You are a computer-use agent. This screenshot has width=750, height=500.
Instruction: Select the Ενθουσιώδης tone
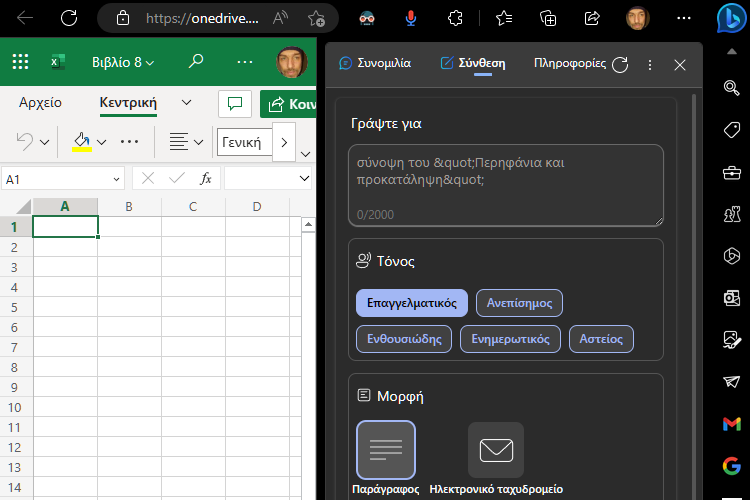[404, 339]
